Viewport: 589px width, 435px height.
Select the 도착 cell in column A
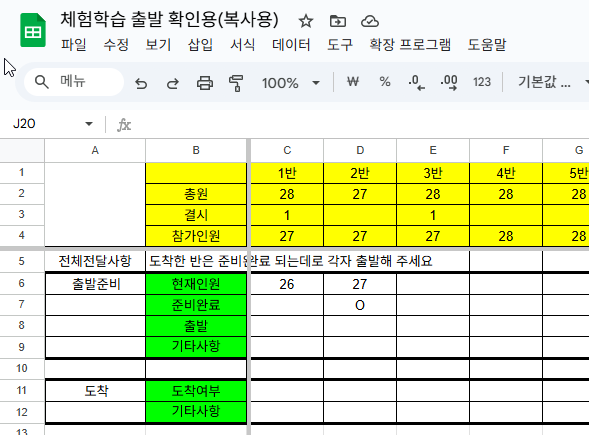pos(95,391)
